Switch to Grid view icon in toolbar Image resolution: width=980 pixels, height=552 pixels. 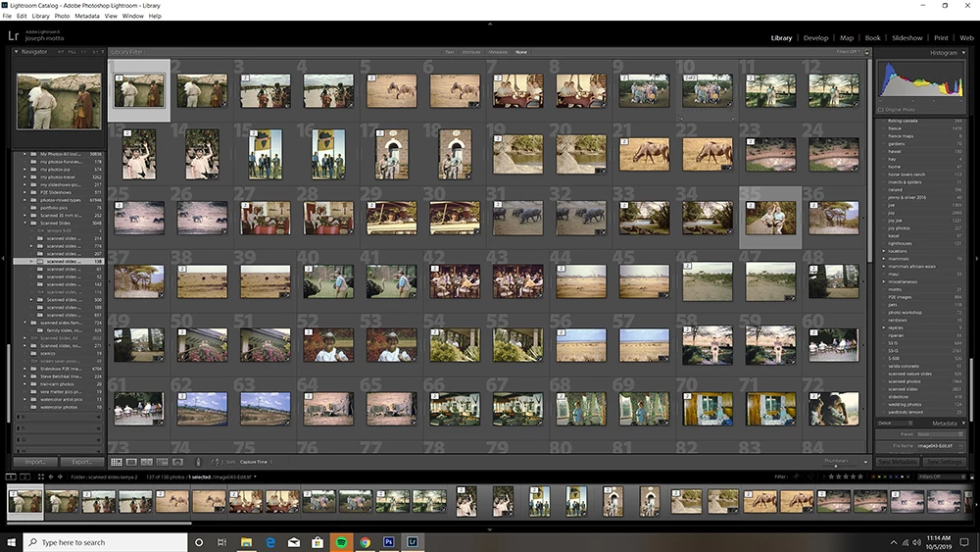tap(117, 462)
